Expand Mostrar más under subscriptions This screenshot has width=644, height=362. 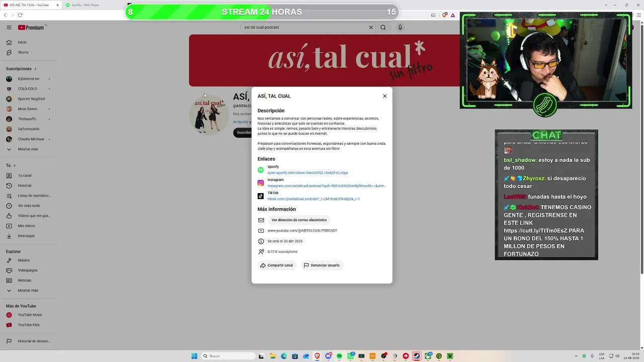coord(29,149)
